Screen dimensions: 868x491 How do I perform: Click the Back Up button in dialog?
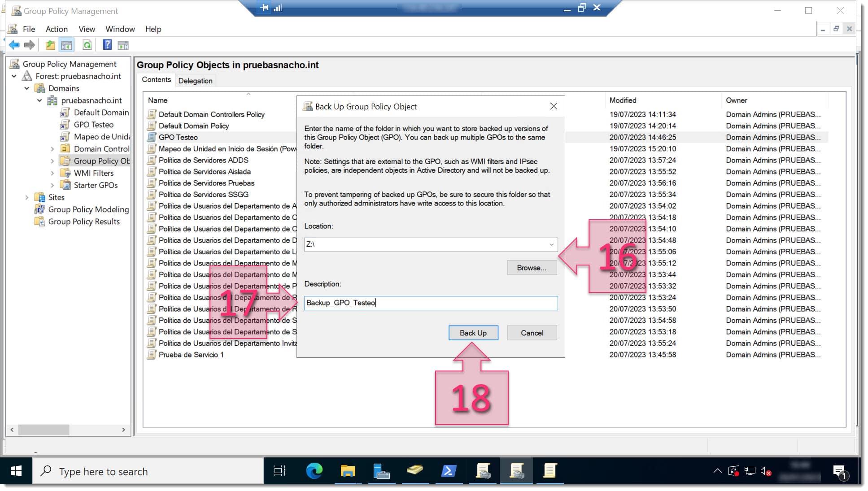point(473,333)
